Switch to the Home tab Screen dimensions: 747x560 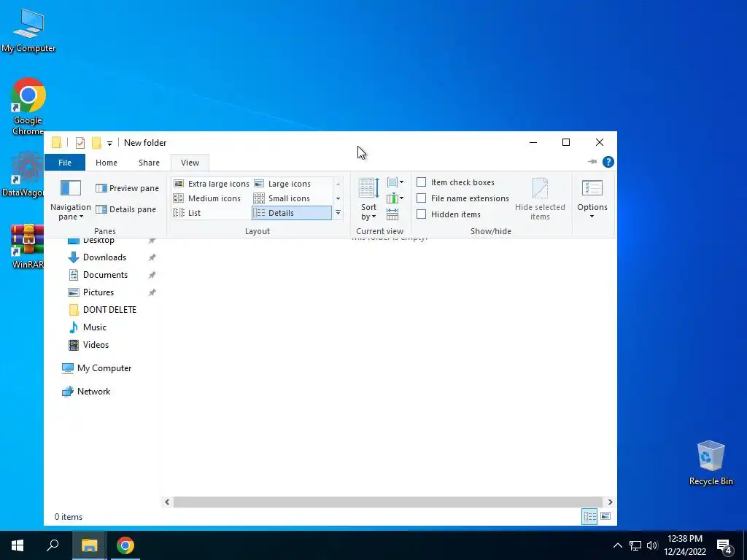pos(107,163)
